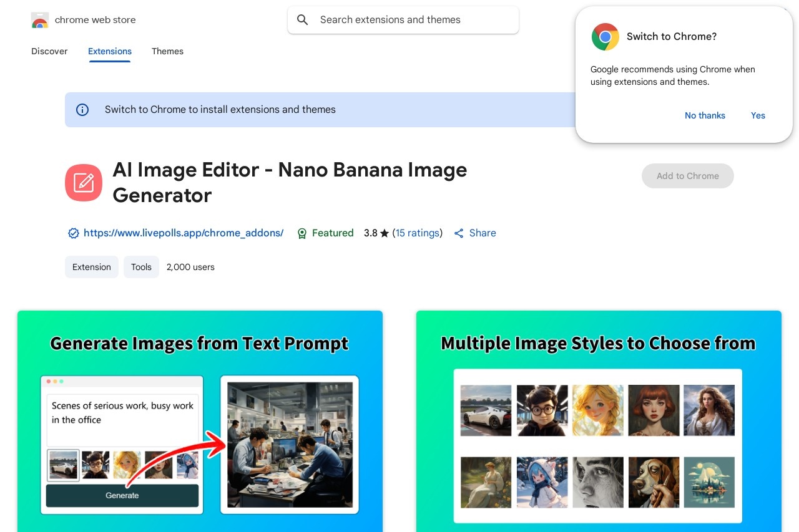The height and width of the screenshot is (532, 799).
Task: Click the Chrome logo in the popup
Action: click(x=605, y=37)
